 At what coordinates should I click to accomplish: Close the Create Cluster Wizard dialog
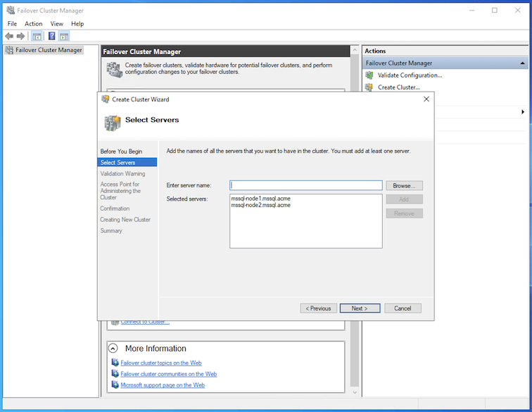pyautogui.click(x=426, y=99)
